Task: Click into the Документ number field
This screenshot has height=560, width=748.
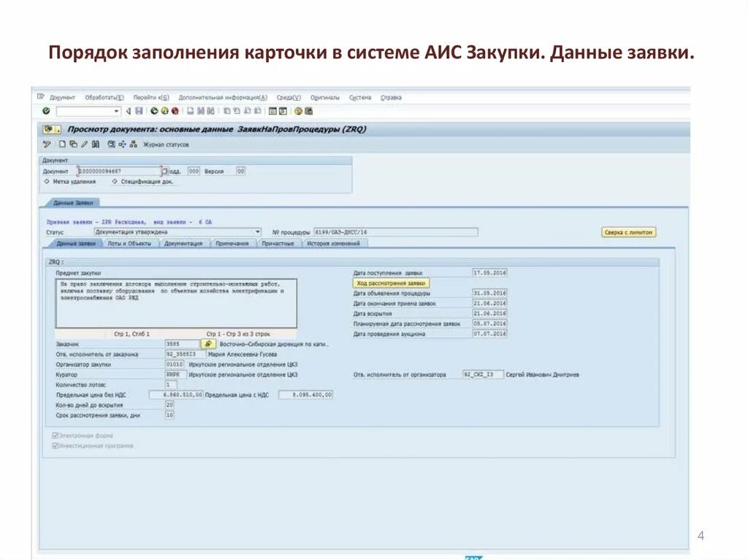Action: pyautogui.click(x=119, y=171)
